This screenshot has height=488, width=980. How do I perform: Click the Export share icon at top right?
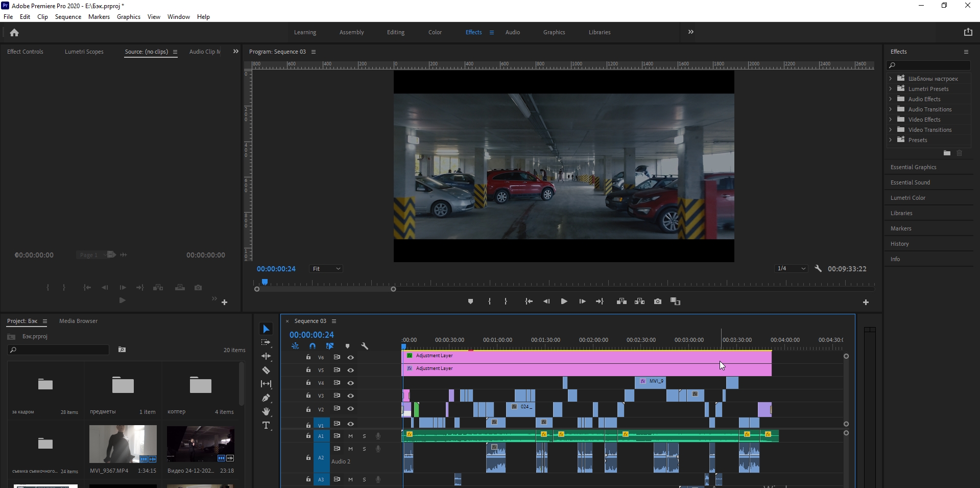click(968, 32)
